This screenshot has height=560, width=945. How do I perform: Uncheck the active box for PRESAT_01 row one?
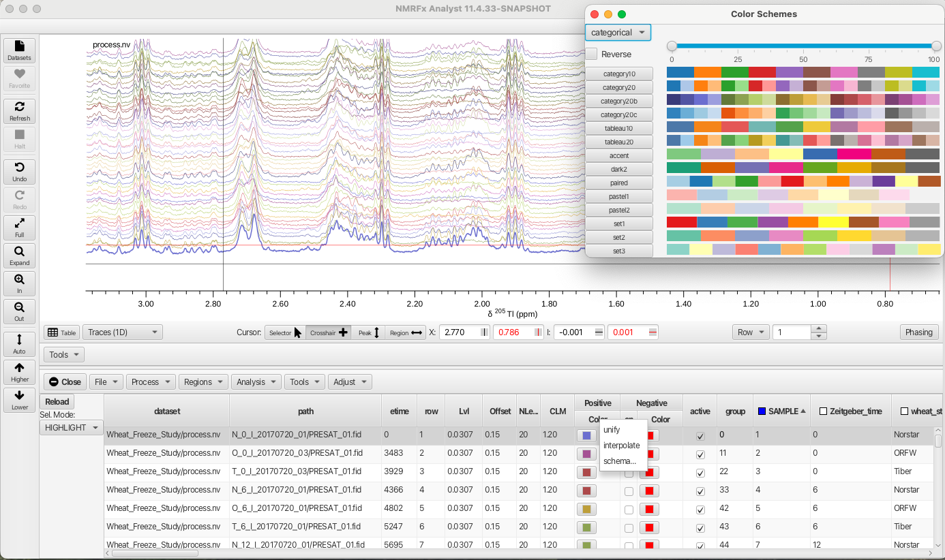point(700,435)
